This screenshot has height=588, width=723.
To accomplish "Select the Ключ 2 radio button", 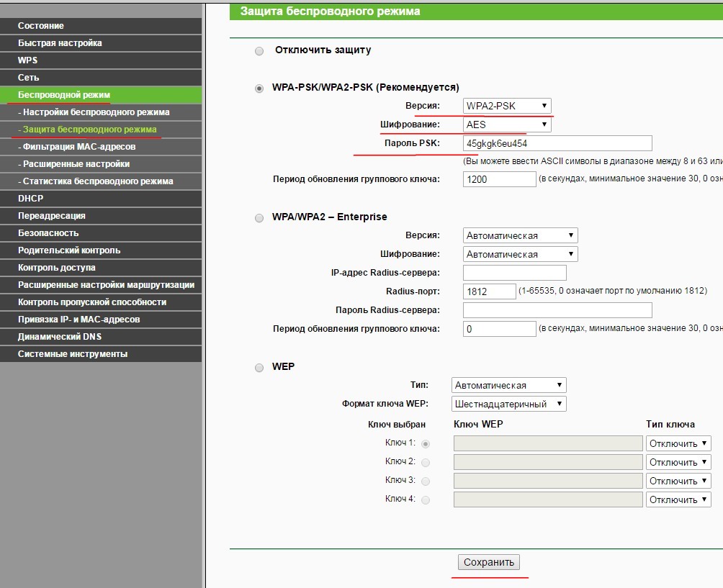I will (426, 462).
